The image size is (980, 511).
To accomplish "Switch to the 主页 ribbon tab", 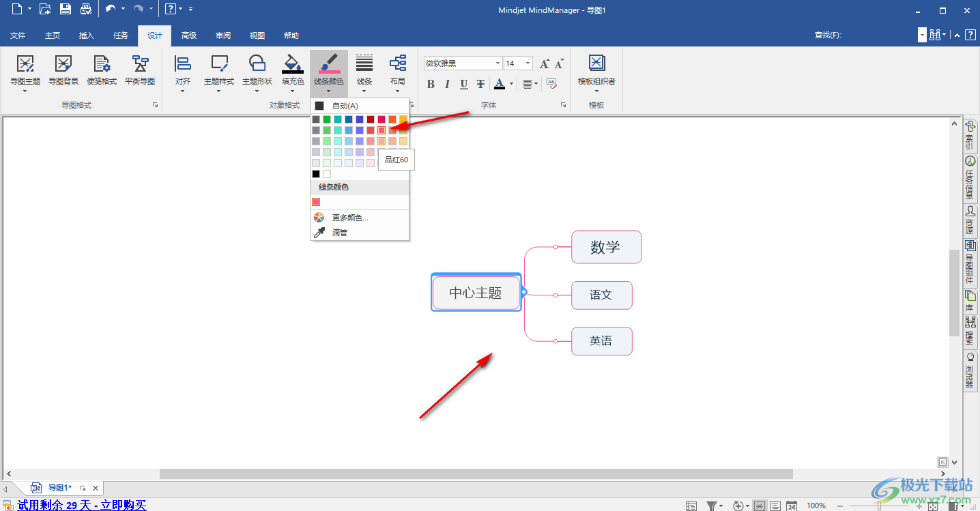I will click(53, 35).
